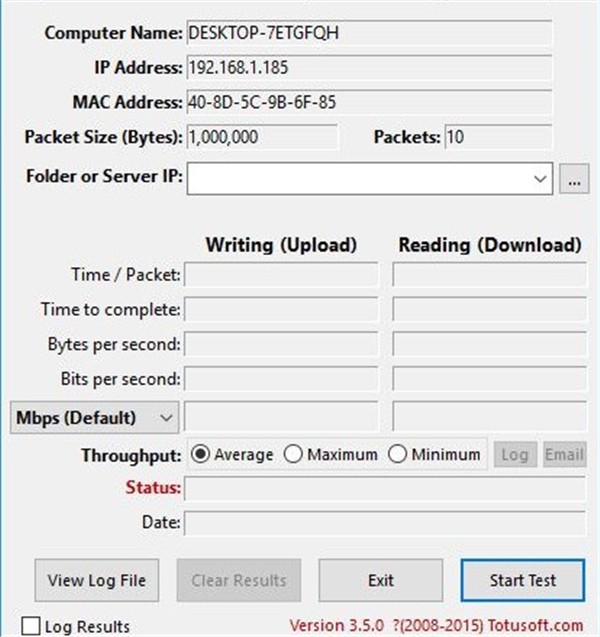
Task: Click the Version 3.5.0 text
Action: click(336, 625)
